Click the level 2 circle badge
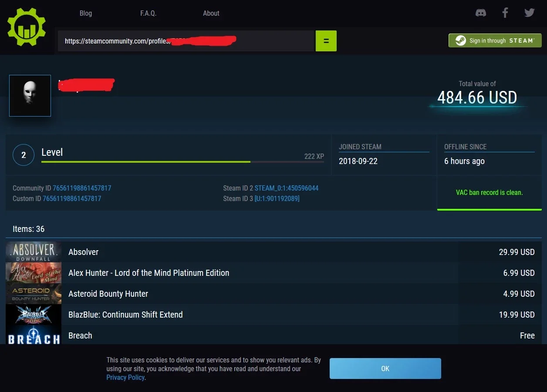547x392 pixels. pos(24,155)
